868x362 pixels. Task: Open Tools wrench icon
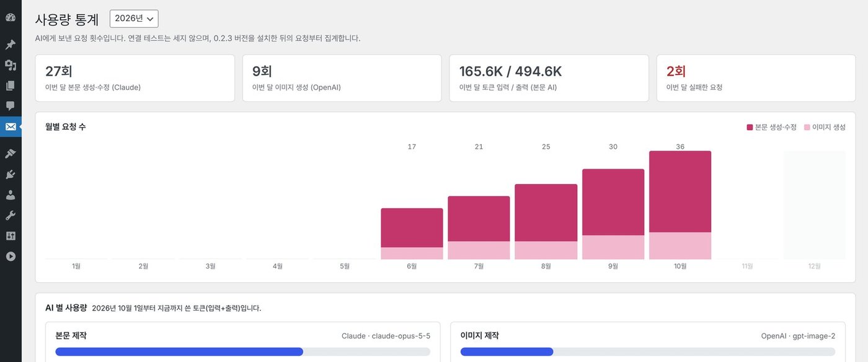click(x=11, y=215)
